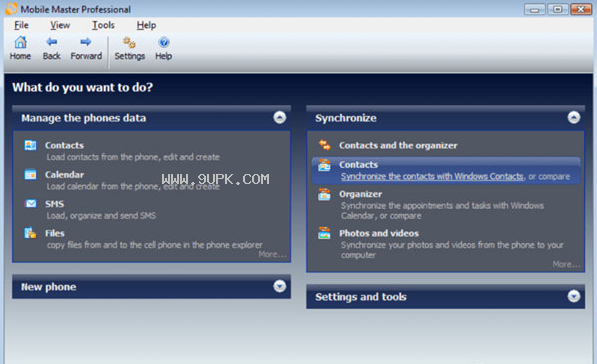Click the SMS envelope icon
Screen dimensions: 597x364
point(30,204)
